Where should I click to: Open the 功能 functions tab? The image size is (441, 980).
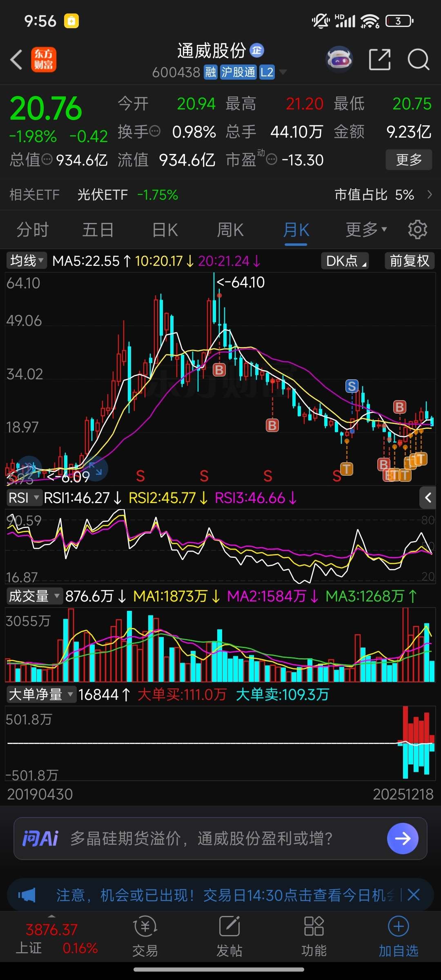click(314, 937)
